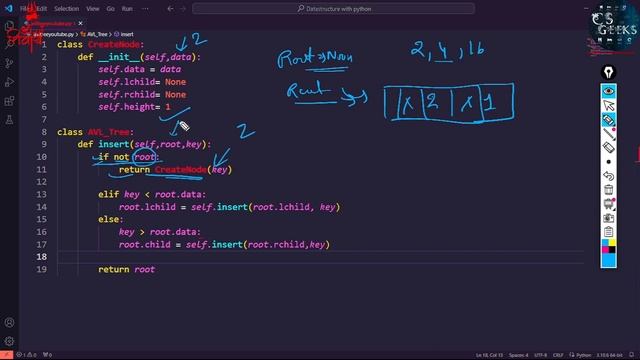
Task: Click 'self.rchild= None' on line 5
Action: click(x=142, y=95)
